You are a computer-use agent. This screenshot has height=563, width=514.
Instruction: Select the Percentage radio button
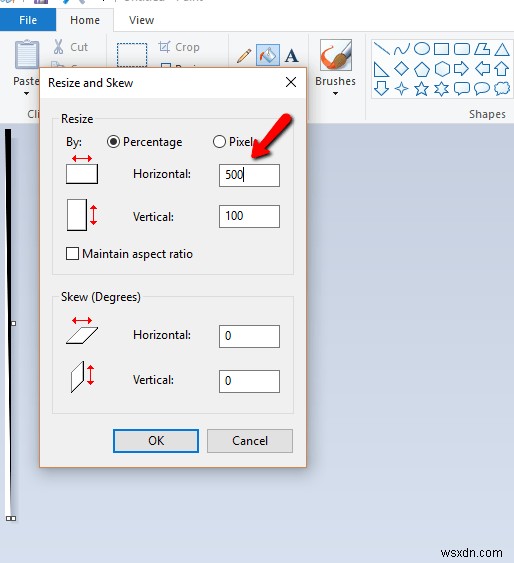coord(113,142)
